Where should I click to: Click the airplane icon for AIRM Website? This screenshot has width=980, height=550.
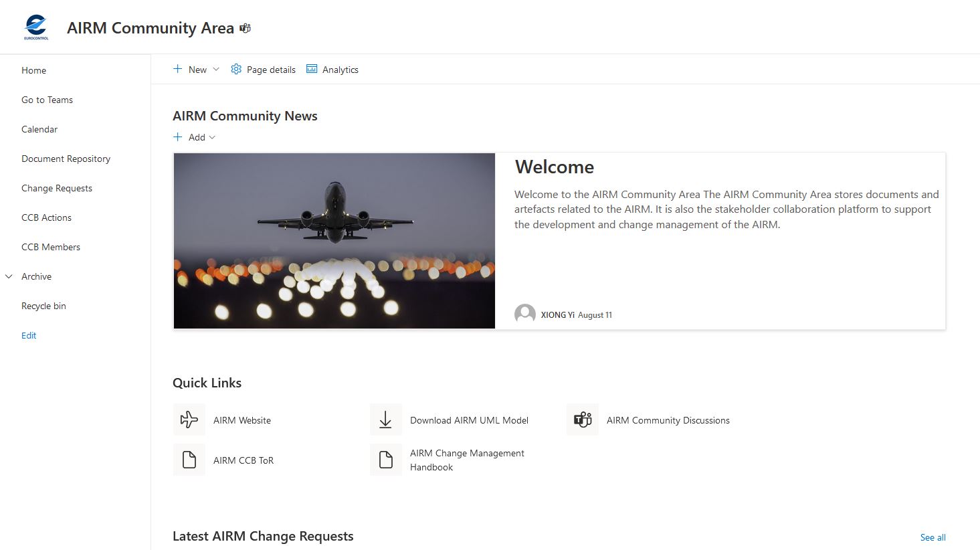(x=189, y=420)
